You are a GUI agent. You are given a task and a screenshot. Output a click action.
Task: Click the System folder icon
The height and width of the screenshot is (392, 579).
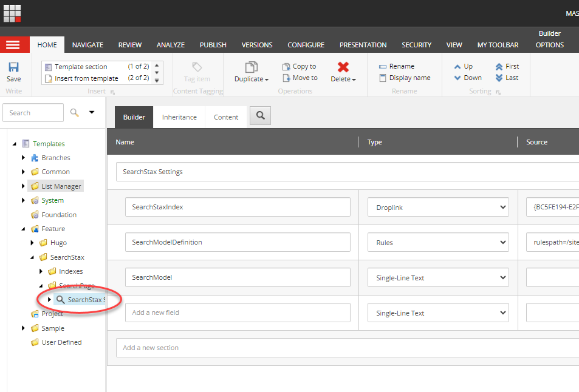pyautogui.click(x=35, y=200)
